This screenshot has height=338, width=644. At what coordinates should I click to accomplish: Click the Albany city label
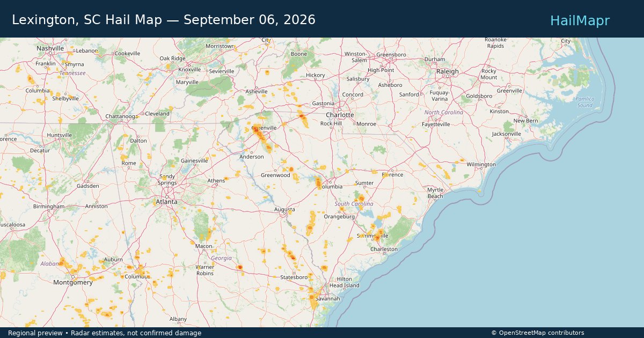178,319
